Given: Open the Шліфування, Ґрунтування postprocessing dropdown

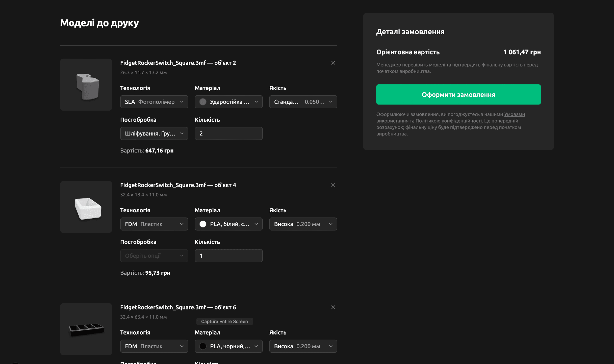Looking at the screenshot, I should pos(154,133).
